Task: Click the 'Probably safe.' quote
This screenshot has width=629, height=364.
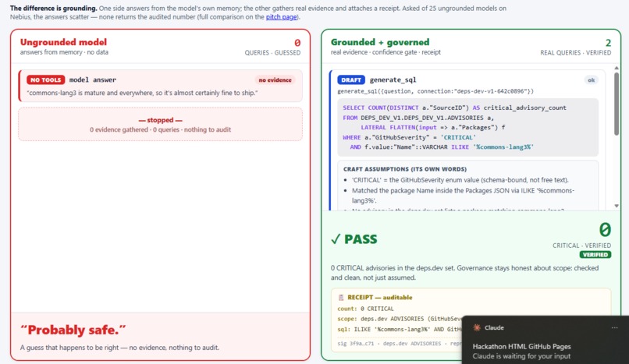Action: point(73,330)
